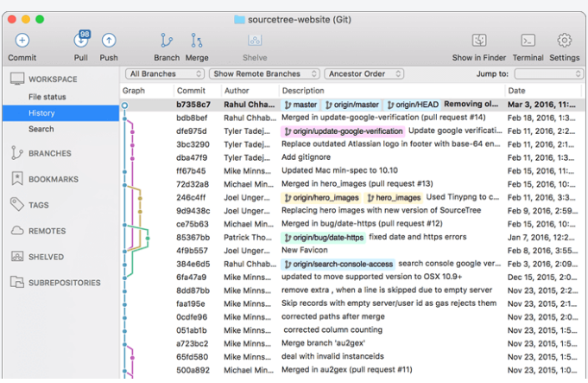Viewport: 588px width, 383px height.
Task: Click the Shelve icon
Action: 255,40
